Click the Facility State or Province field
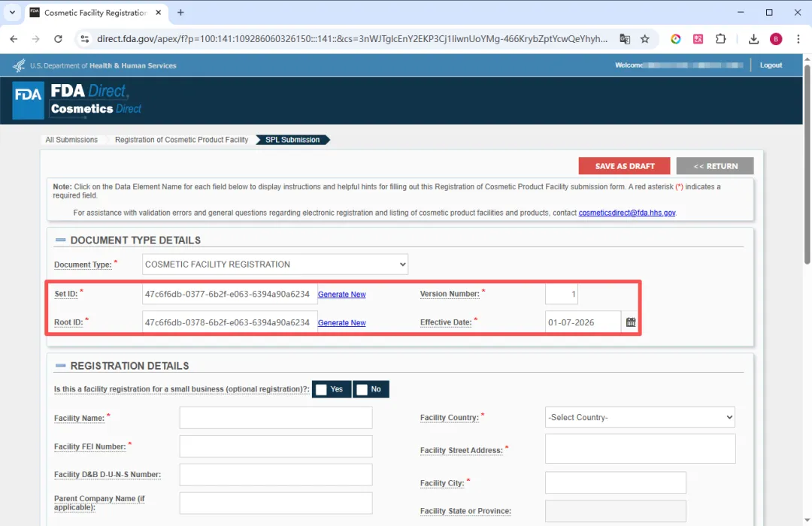This screenshot has height=526, width=812. point(616,511)
